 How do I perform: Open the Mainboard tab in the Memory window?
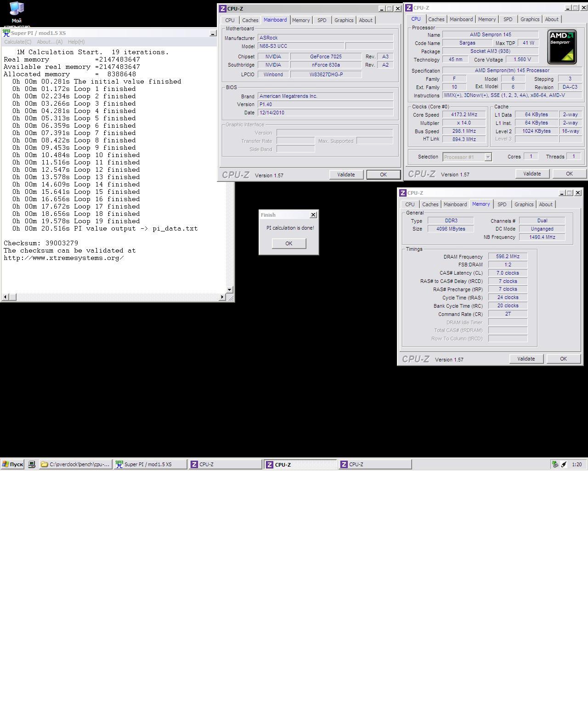pyautogui.click(x=455, y=204)
